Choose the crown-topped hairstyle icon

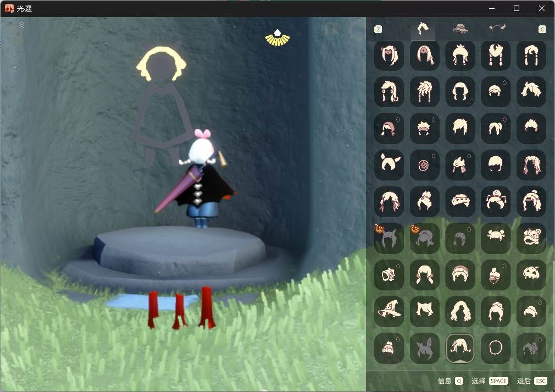460,55
